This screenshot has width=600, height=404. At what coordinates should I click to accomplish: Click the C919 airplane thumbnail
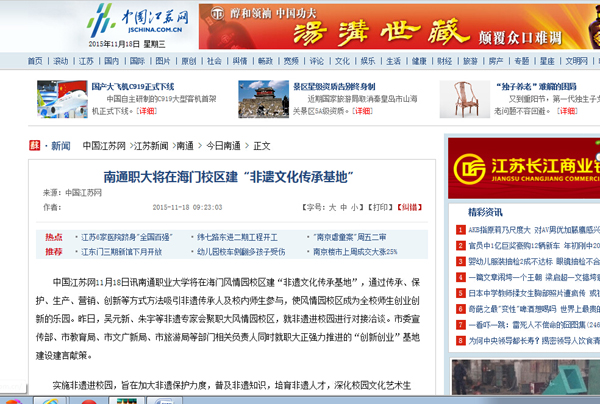62,99
